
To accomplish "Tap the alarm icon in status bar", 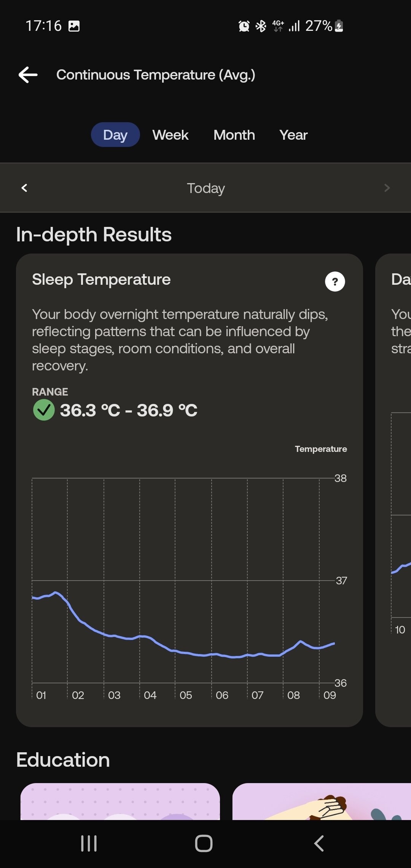I will click(244, 26).
